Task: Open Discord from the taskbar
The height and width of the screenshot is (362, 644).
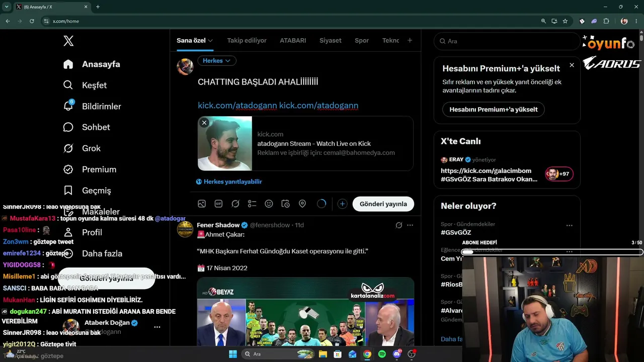Action: coord(397,354)
